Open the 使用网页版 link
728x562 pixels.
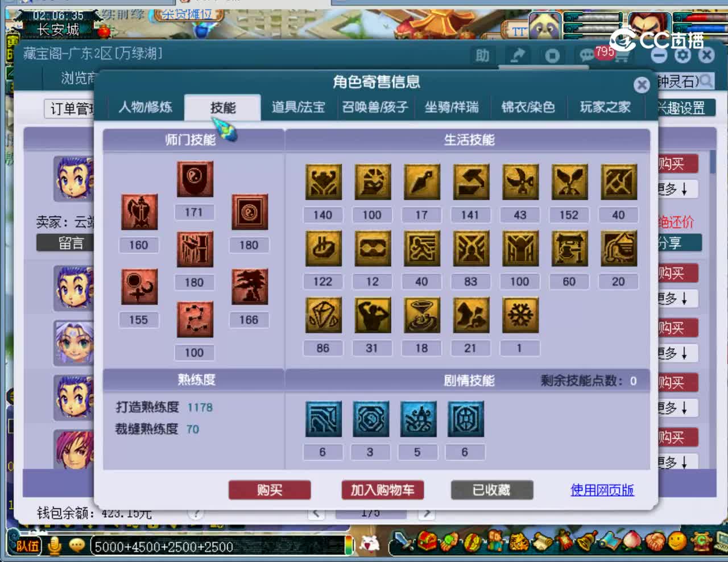[602, 490]
